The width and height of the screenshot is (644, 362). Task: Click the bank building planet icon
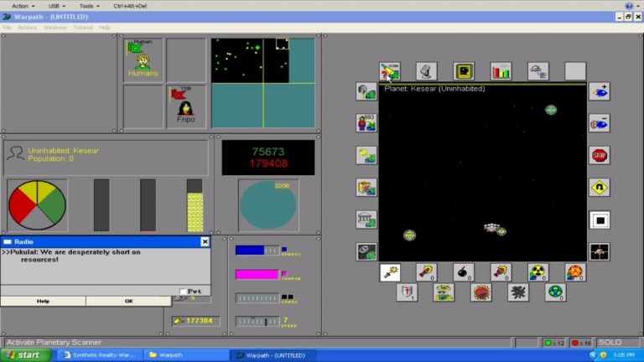366,220
